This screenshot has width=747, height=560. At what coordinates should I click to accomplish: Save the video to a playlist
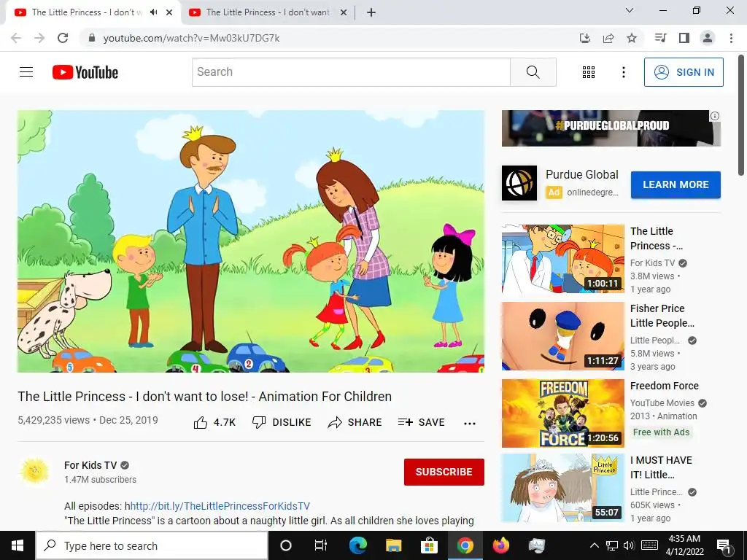pos(421,422)
